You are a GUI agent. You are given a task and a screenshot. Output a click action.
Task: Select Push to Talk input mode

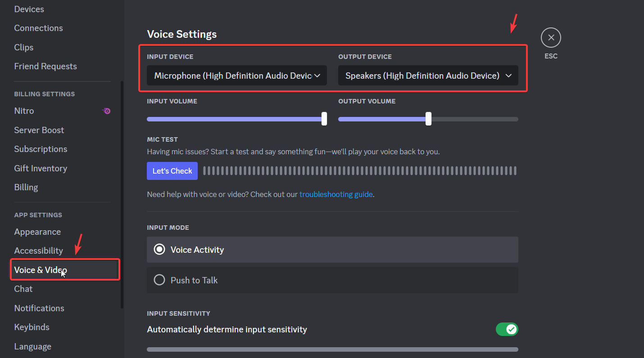pos(159,280)
